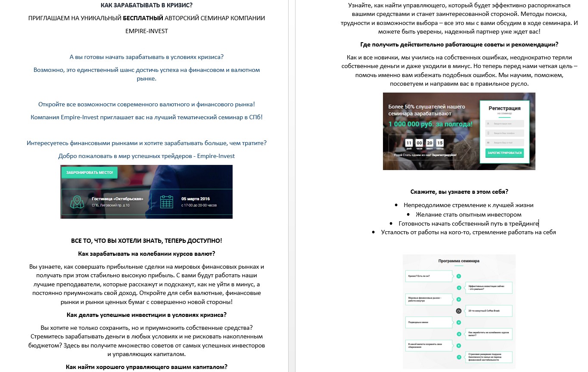This screenshot has height=372, width=588.
Task: Click step number 1 circle in seminar program
Action: point(459,276)
